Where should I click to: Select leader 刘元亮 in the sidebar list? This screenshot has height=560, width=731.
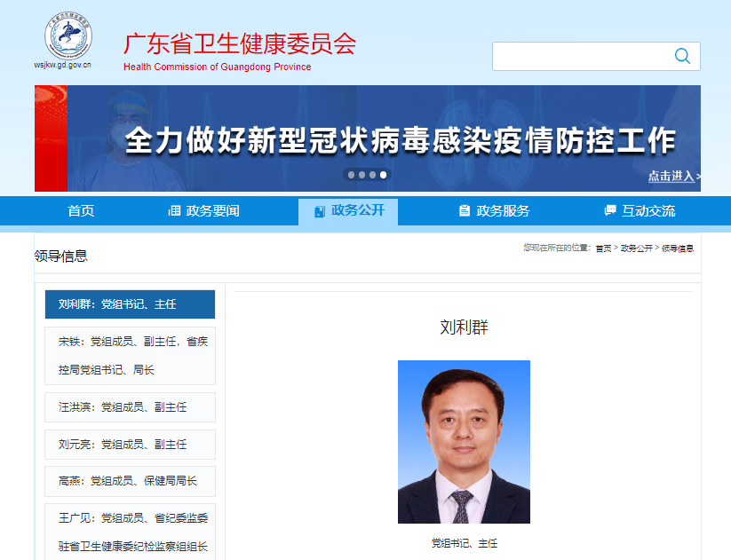(130, 445)
